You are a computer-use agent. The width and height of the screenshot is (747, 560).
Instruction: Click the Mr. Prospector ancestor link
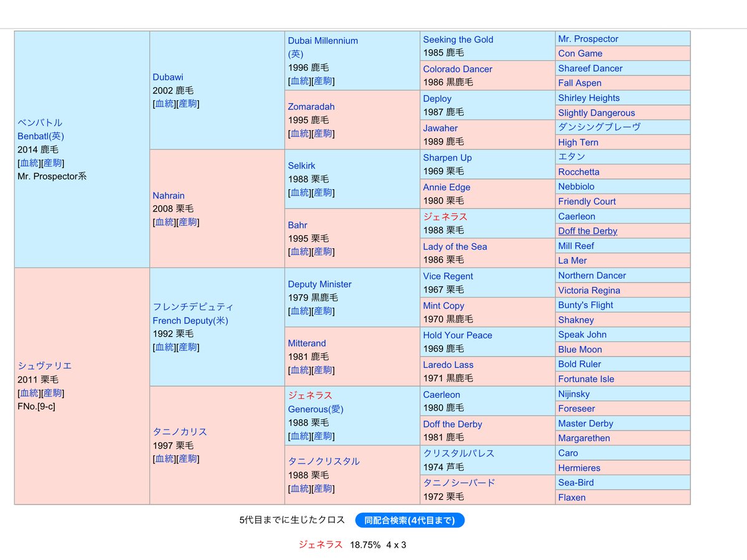pos(588,39)
